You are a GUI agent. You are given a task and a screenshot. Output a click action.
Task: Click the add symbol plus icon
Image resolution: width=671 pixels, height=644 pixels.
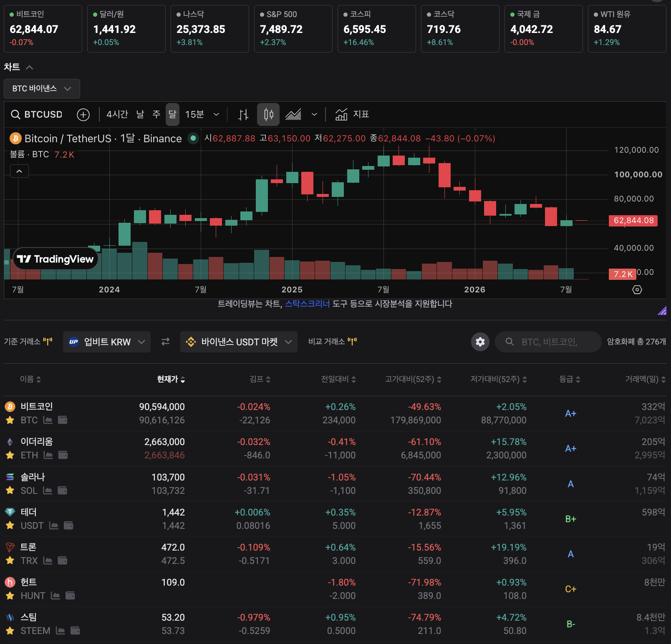pyautogui.click(x=83, y=114)
